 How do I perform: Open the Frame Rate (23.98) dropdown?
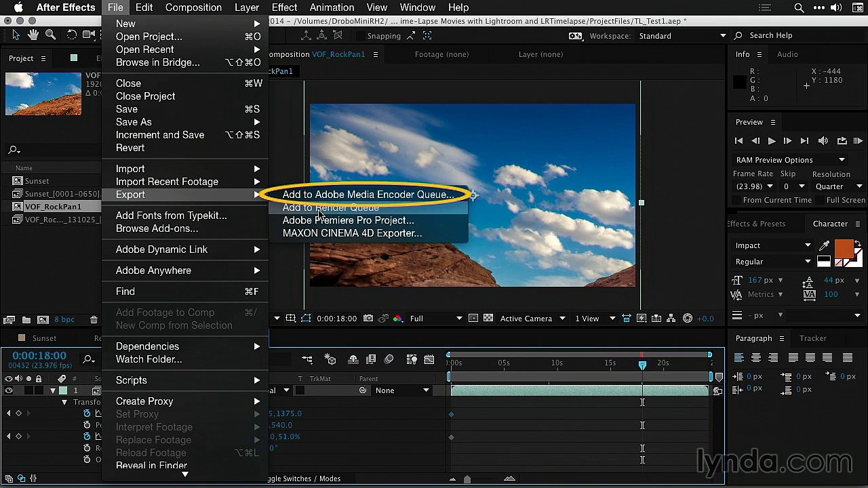coord(754,186)
